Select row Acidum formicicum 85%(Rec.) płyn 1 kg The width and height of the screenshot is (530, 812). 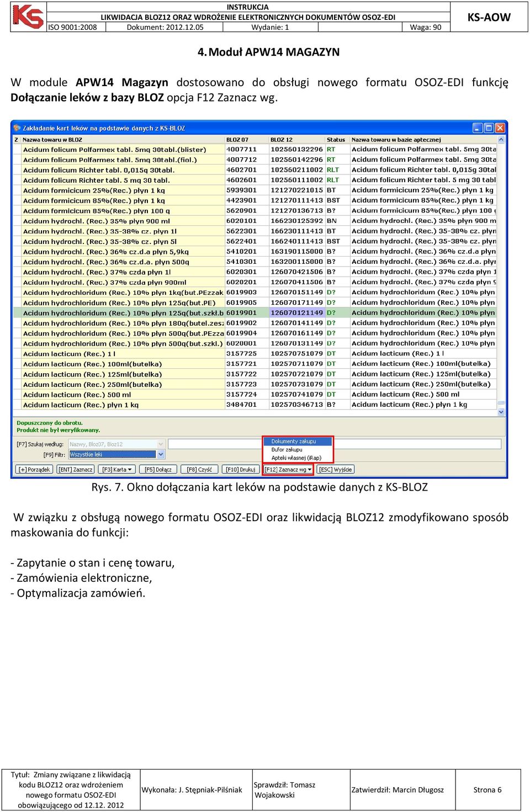pos(255,201)
